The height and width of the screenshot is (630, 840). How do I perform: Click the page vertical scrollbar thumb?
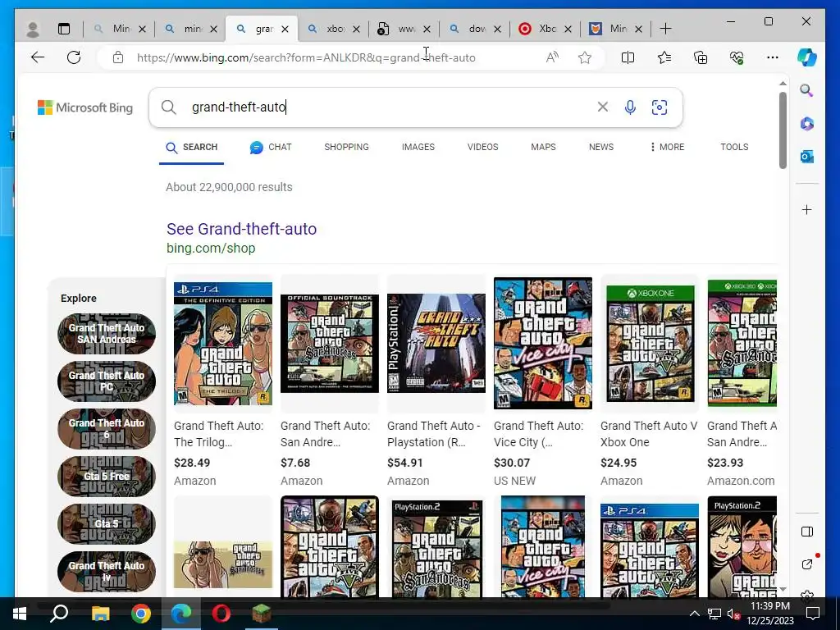(x=783, y=130)
